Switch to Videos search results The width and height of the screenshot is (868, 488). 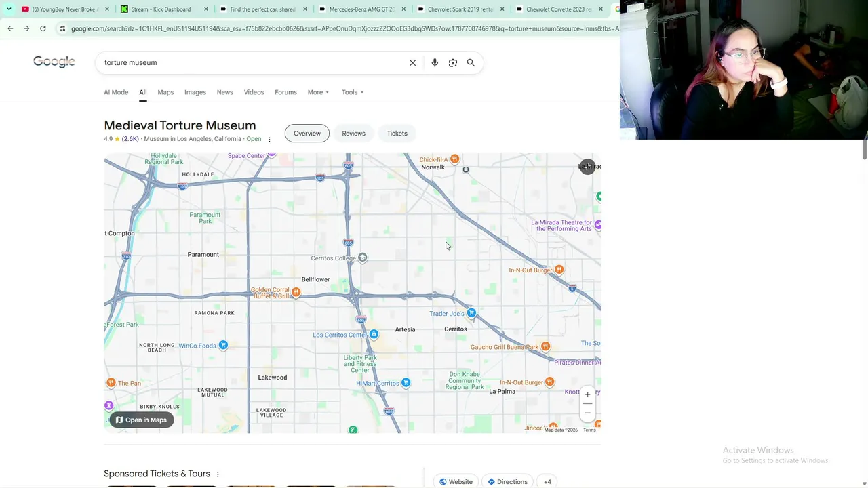[x=254, y=92]
